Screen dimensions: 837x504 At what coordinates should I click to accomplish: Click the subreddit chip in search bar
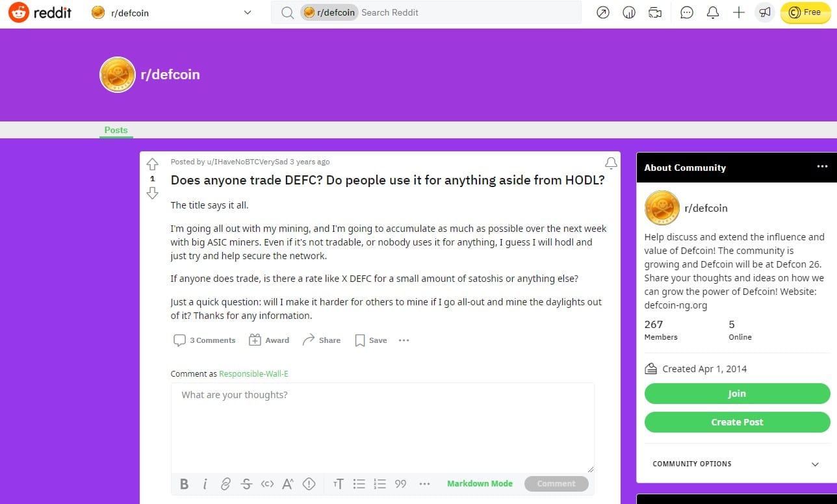coord(329,12)
